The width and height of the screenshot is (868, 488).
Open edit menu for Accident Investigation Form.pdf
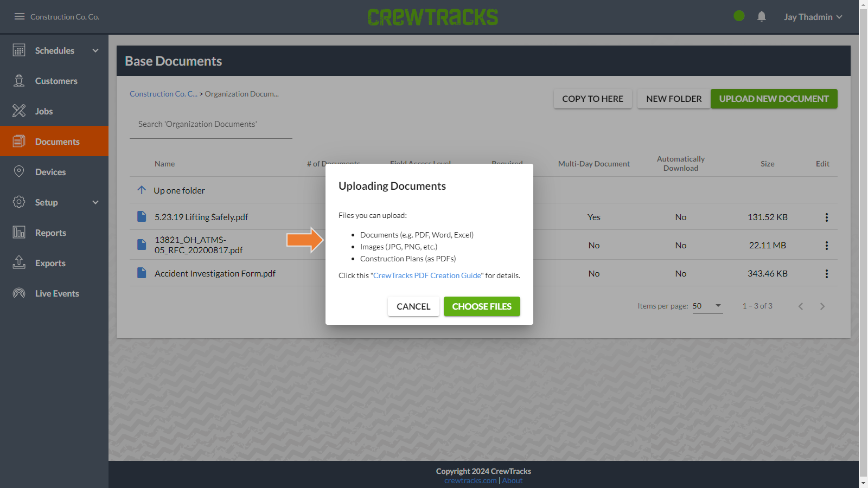[827, 274]
